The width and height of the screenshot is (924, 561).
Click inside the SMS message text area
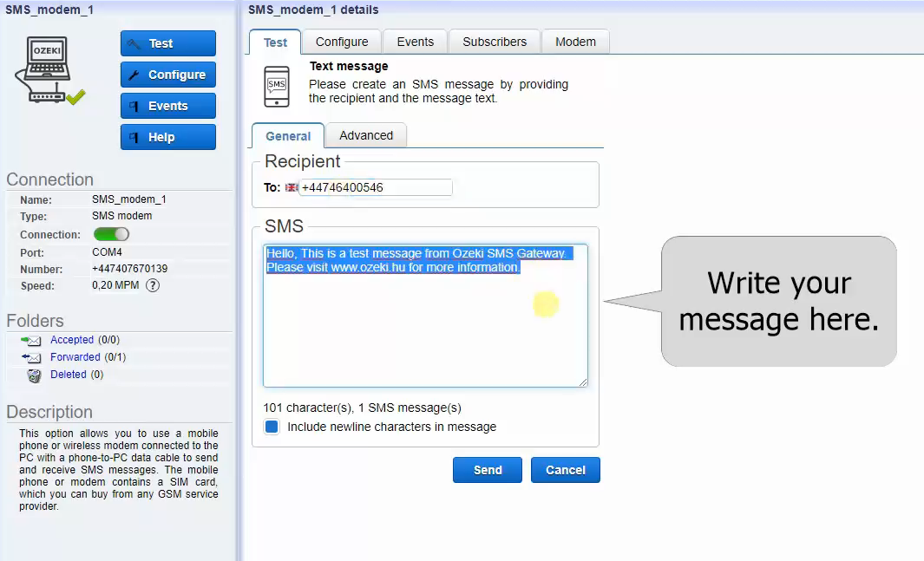click(425, 316)
